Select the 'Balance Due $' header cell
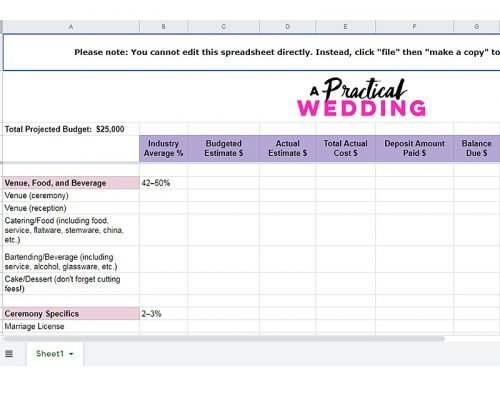Viewport: 500px width, 406px height. (x=477, y=148)
